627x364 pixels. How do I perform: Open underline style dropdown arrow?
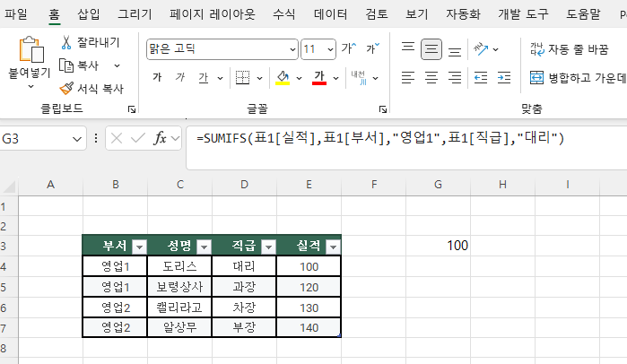[220, 78]
